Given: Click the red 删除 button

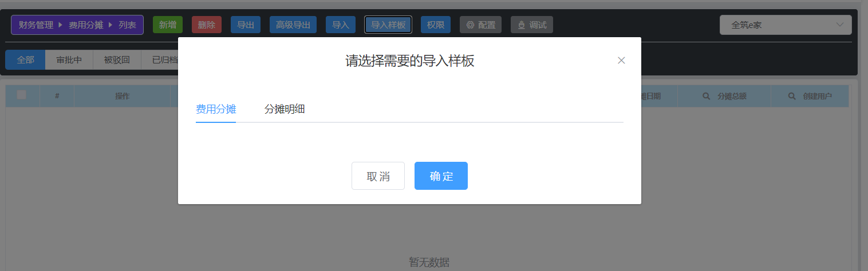Looking at the screenshot, I should pos(206,25).
